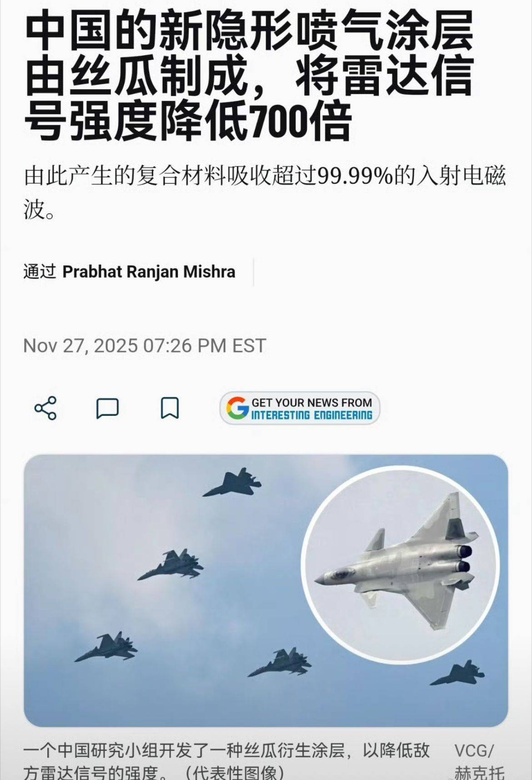Viewport: 532px width, 780px height.
Task: Click the jet beneath the circular inset
Action: (x=457, y=673)
